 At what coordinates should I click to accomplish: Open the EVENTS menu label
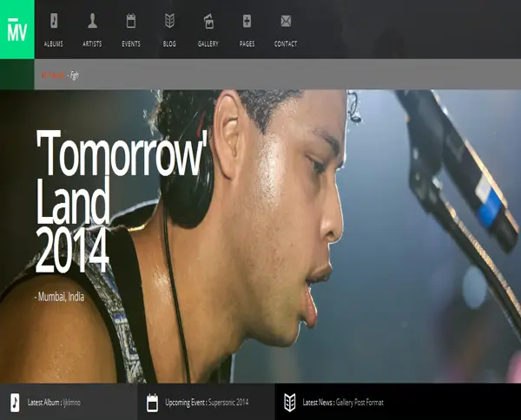131,44
